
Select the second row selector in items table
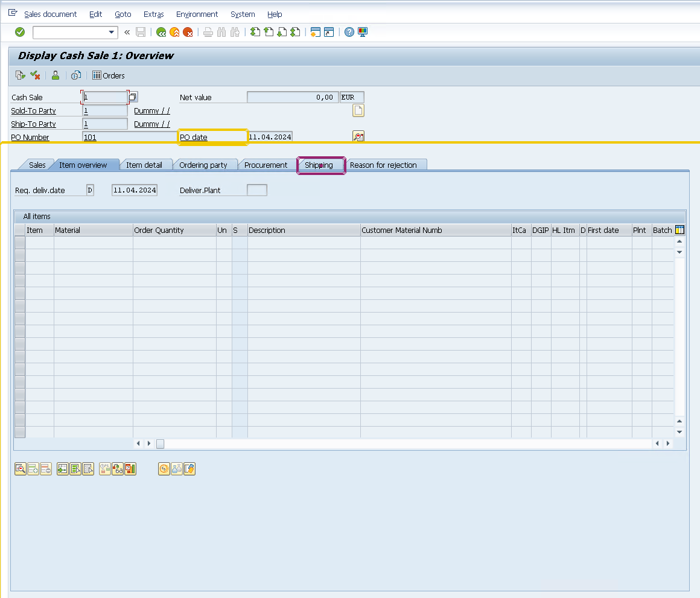[x=20, y=255]
